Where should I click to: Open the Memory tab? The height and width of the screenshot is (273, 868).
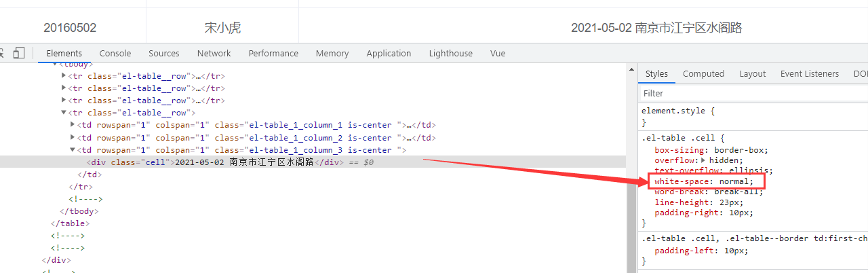tap(332, 53)
